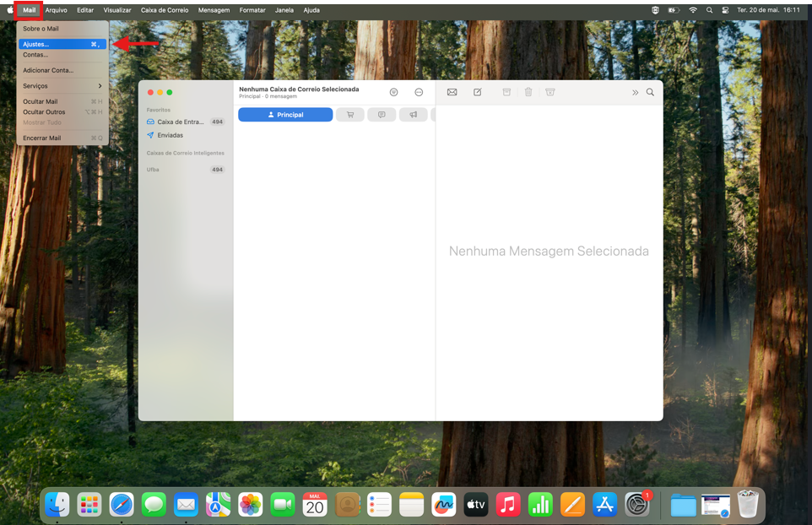The image size is (812, 525).
Task: Click the junk mail icon
Action: click(x=550, y=92)
